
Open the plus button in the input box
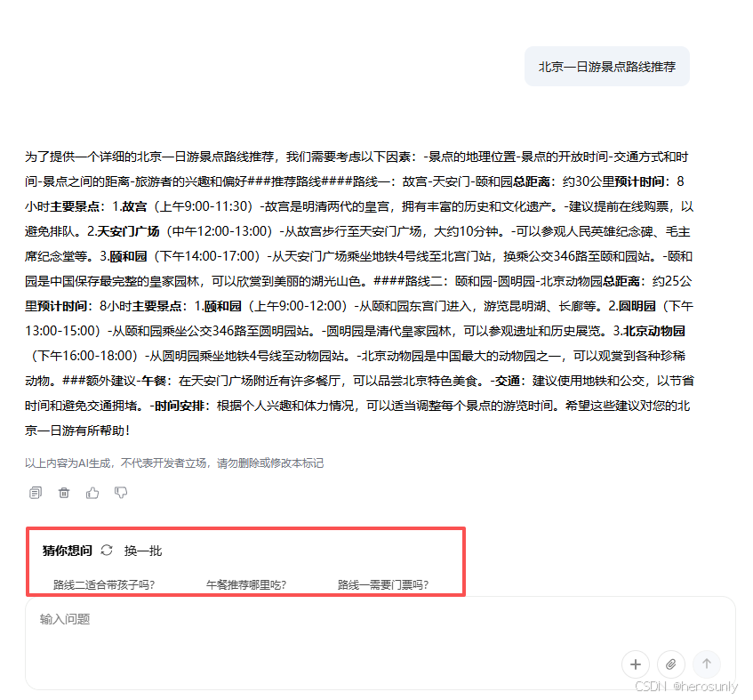[636, 664]
